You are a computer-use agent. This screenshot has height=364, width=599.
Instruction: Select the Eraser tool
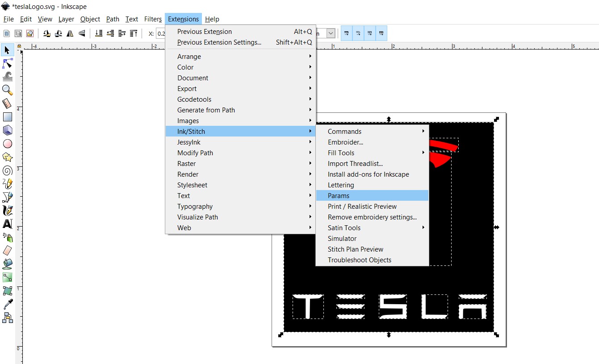click(7, 251)
